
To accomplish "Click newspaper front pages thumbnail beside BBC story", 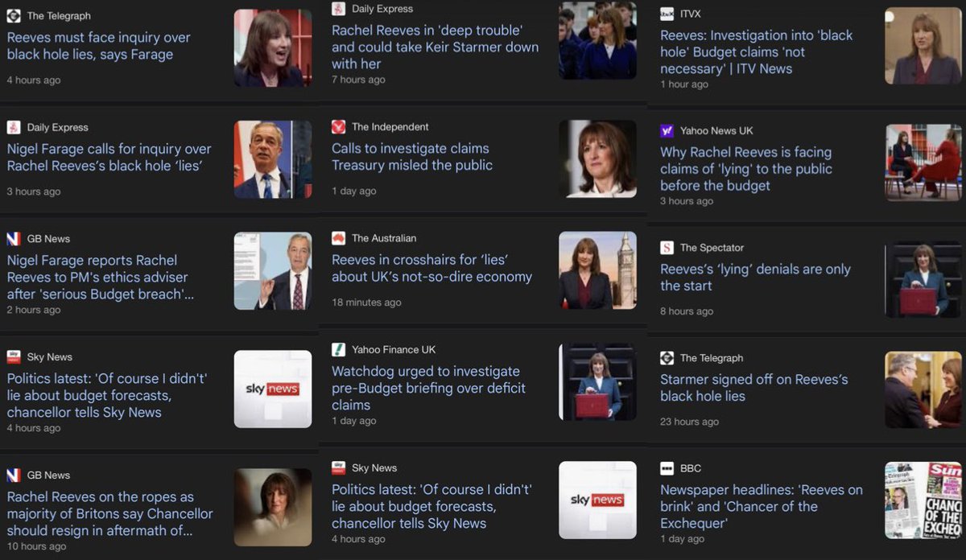I will (923, 500).
